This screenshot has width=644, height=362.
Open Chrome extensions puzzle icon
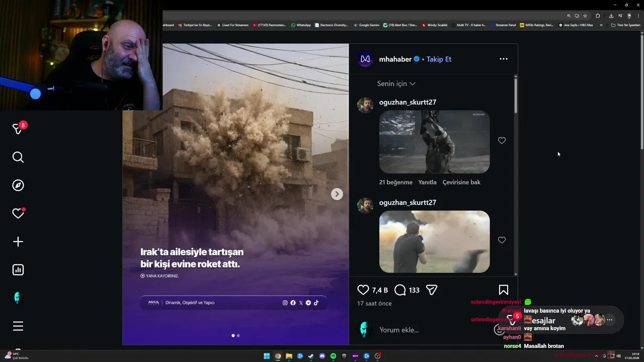(598, 16)
